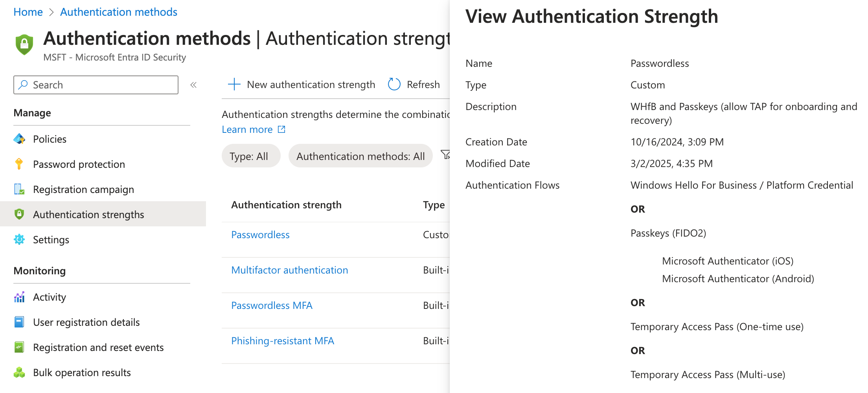The image size is (868, 393).
Task: Click Temporary Access Pass (Multi-use)
Action: pos(708,375)
